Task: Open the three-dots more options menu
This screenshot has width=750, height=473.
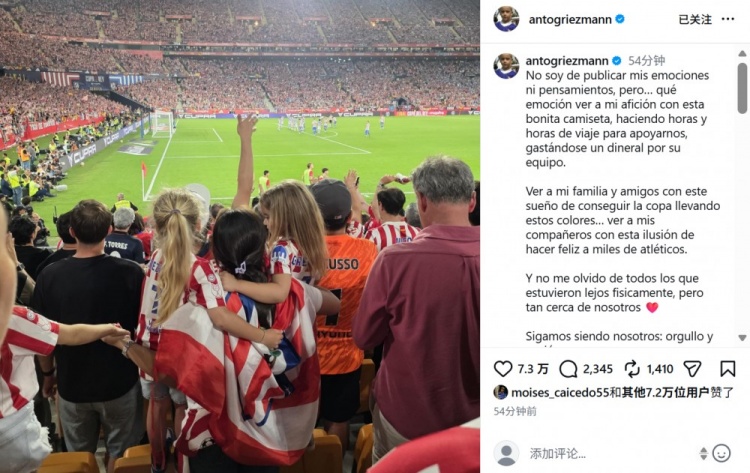Action: pos(728,19)
